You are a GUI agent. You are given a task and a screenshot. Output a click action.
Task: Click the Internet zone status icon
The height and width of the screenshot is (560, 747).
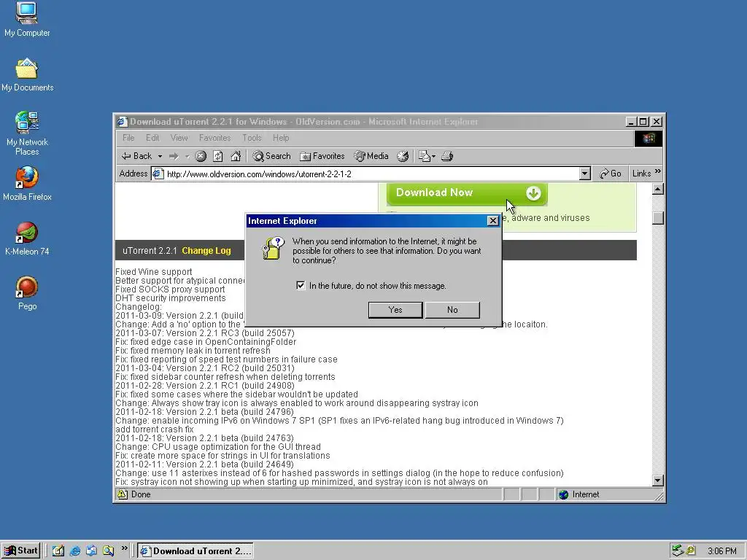(x=564, y=495)
